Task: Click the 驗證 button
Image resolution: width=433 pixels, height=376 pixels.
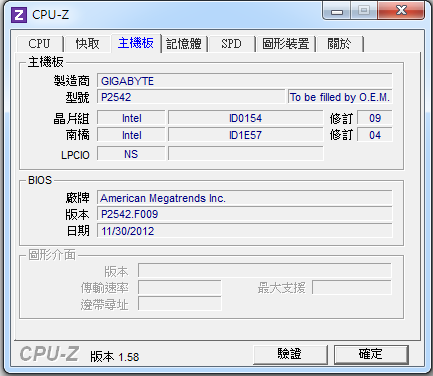Action: point(290,354)
